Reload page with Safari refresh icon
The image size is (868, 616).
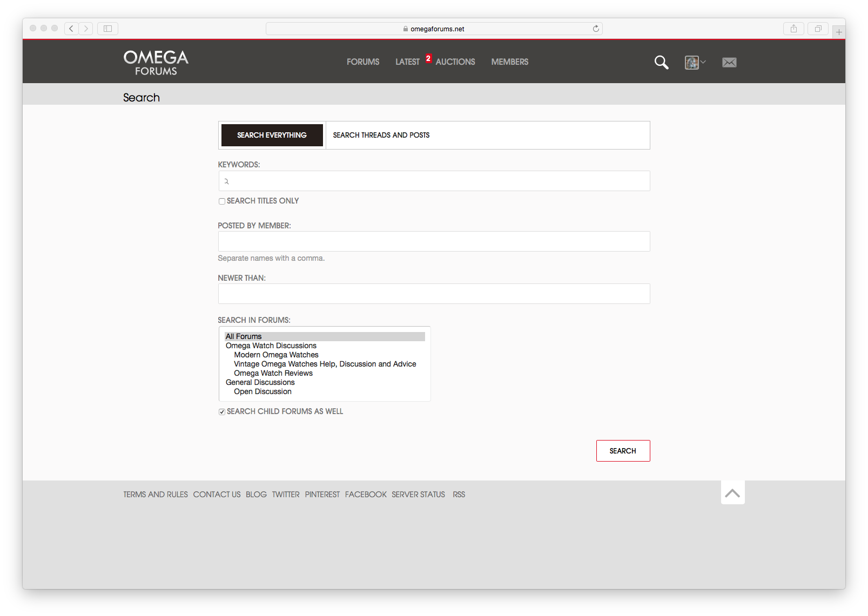[x=596, y=29]
